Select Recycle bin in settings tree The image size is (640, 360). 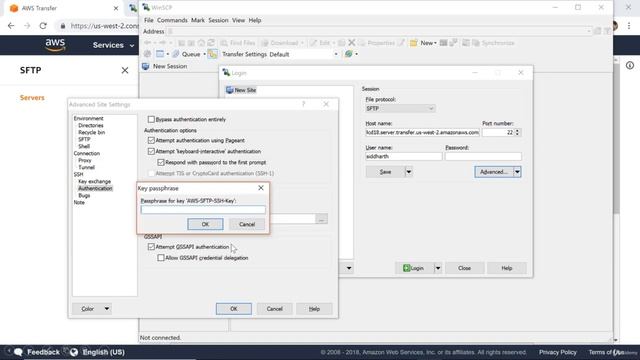click(x=91, y=132)
